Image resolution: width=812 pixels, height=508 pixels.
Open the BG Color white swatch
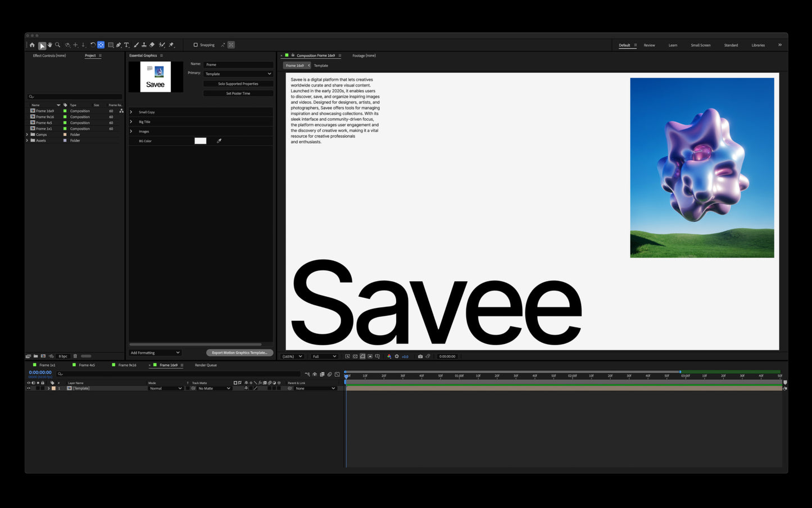click(x=201, y=141)
